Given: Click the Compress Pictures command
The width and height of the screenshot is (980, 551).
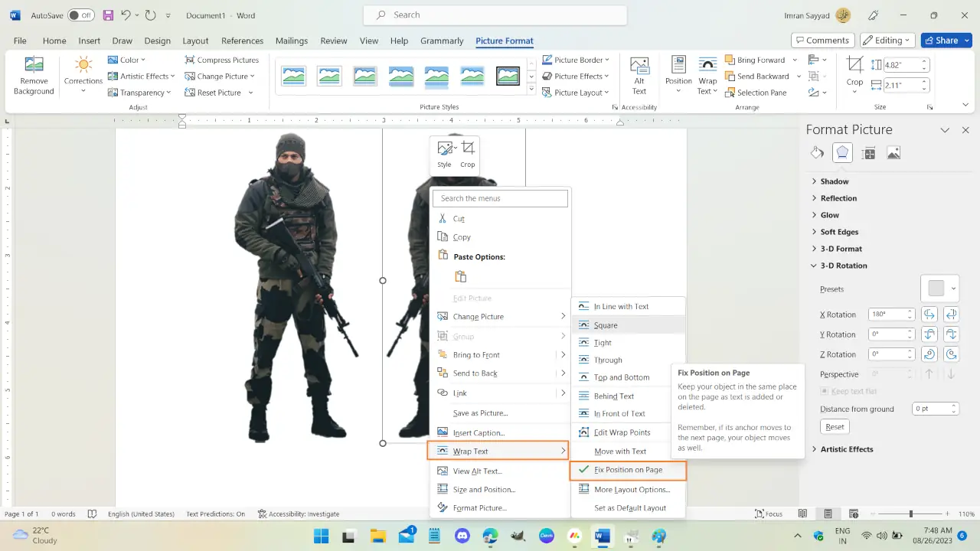Looking at the screenshot, I should 221,60.
